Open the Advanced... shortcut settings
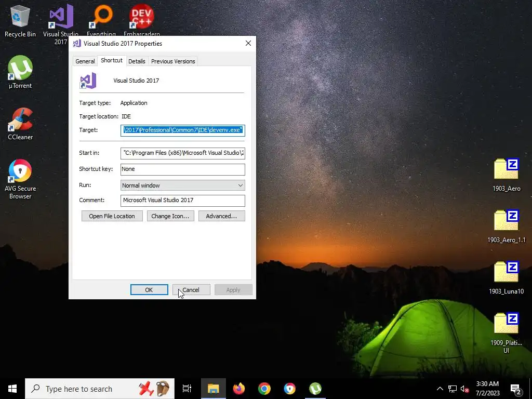The image size is (532, 399). click(221, 216)
